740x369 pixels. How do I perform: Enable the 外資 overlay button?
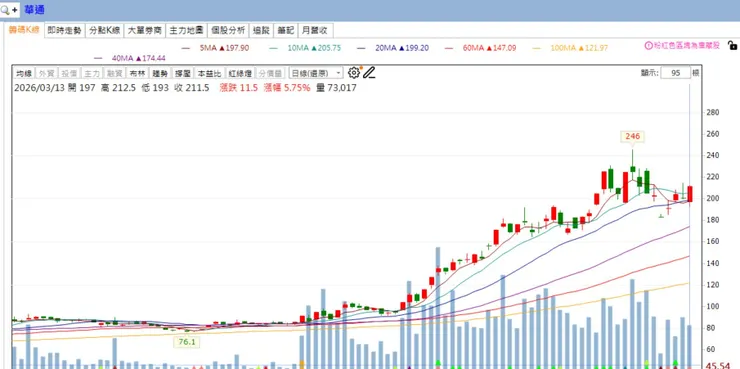pyautogui.click(x=47, y=73)
